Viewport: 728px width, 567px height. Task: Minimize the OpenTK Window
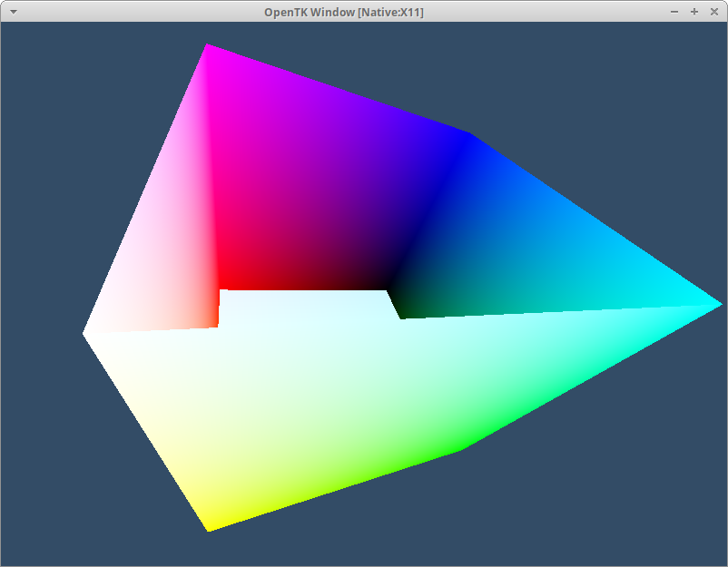(674, 12)
